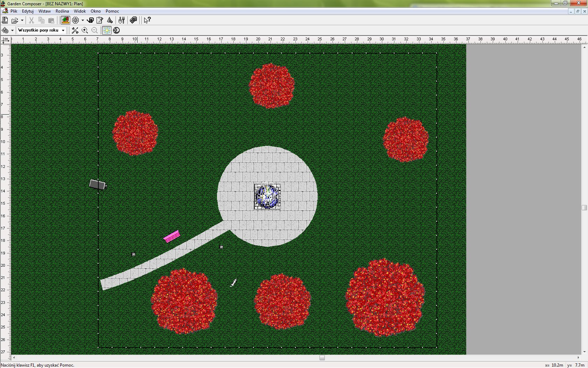Click the new garden project icon
Image resolution: width=588 pixels, height=368 pixels.
point(5,20)
